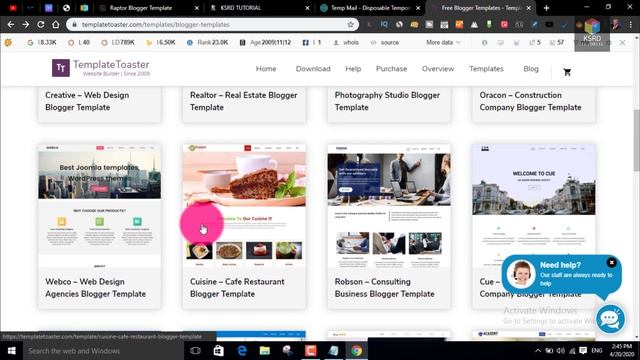
Task: Click the Facebook share count icon
Action: (x=305, y=42)
